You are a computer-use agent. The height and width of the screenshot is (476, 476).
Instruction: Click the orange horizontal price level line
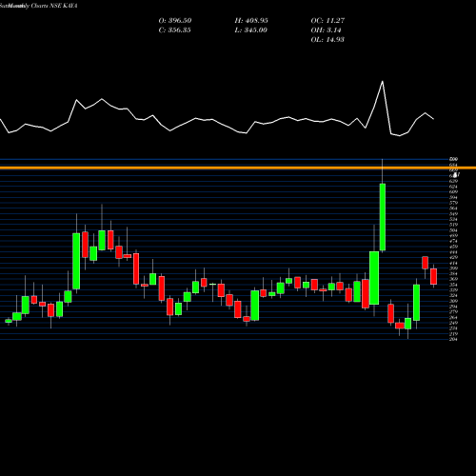[238, 168]
